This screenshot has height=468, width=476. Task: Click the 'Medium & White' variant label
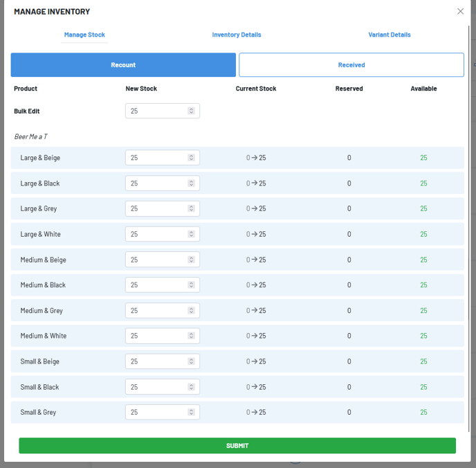(44, 336)
